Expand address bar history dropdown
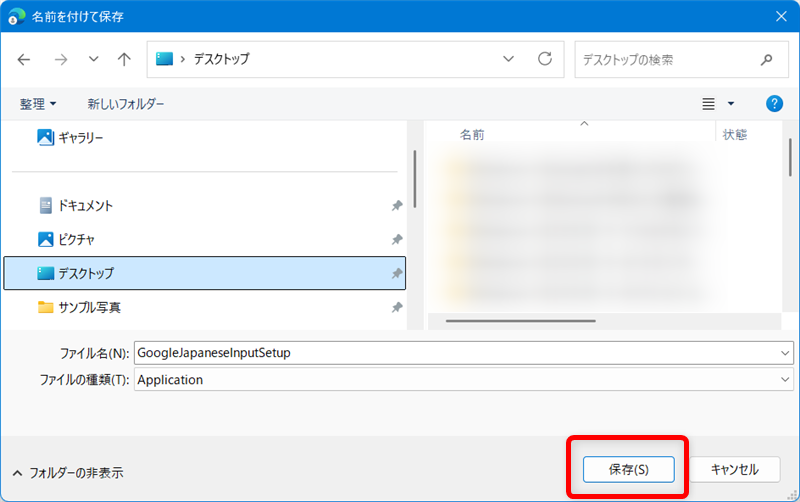 pos(508,59)
